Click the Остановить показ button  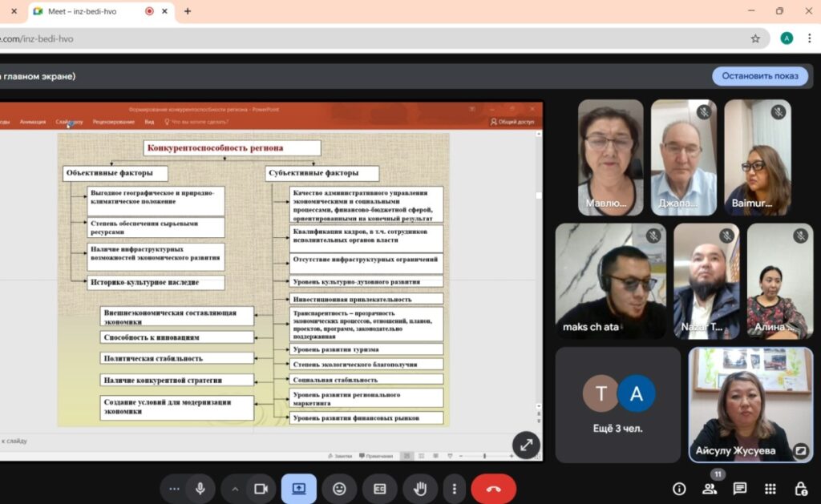click(759, 76)
